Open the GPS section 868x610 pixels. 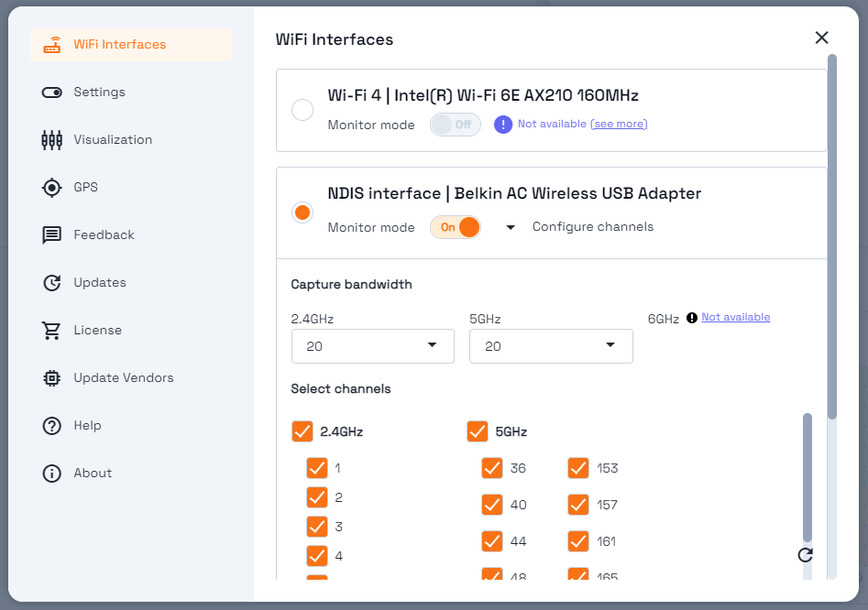[131, 188]
